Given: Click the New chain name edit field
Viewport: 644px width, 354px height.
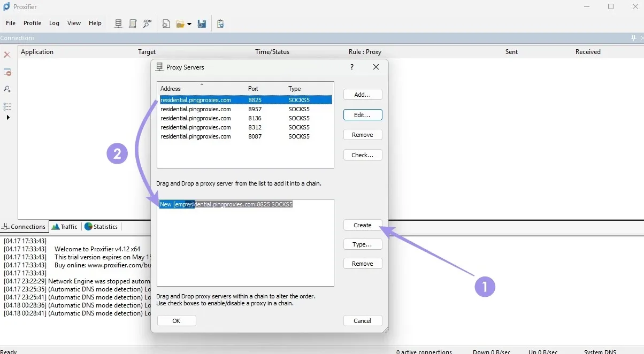Looking at the screenshot, I should coord(177,204).
